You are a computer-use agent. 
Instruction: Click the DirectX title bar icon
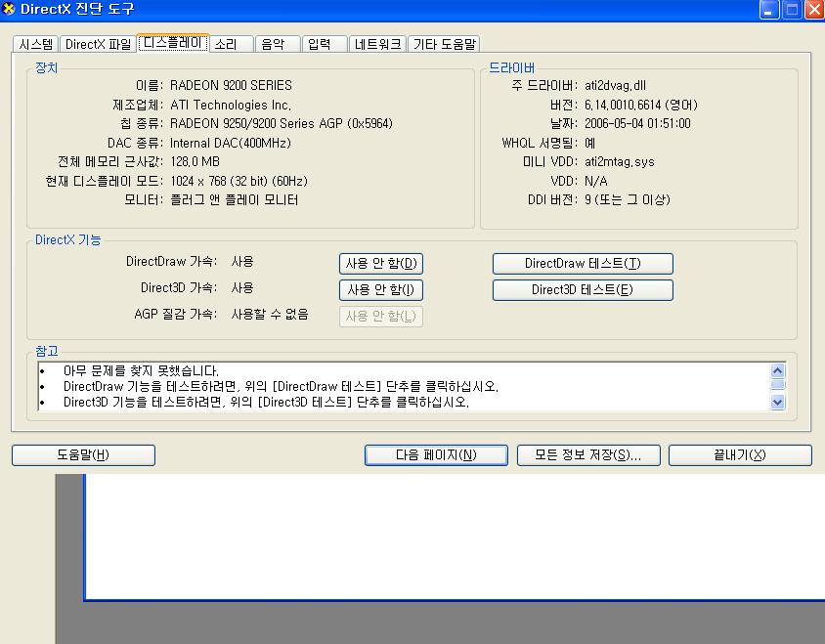[9, 9]
